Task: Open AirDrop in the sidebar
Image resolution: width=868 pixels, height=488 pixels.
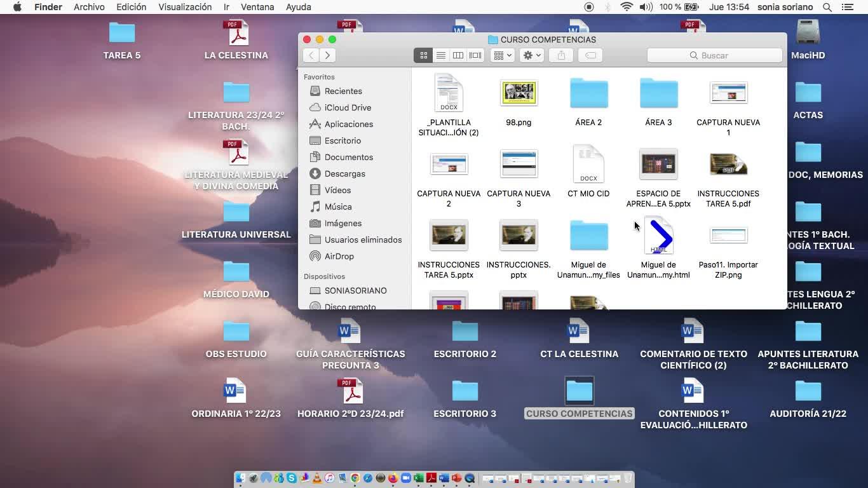Action: [339, 256]
